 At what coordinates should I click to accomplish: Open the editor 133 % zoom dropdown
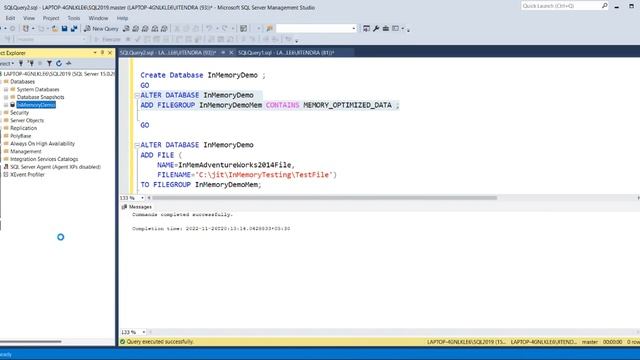142,198
